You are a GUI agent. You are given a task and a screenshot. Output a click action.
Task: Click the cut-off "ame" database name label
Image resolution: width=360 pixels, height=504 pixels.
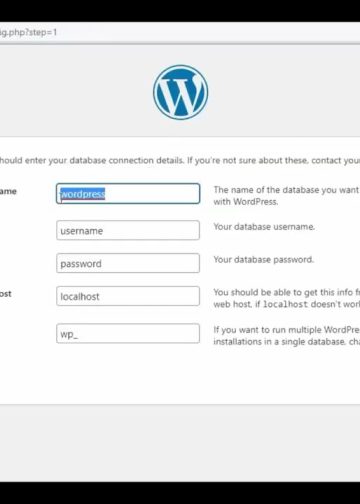(x=8, y=191)
